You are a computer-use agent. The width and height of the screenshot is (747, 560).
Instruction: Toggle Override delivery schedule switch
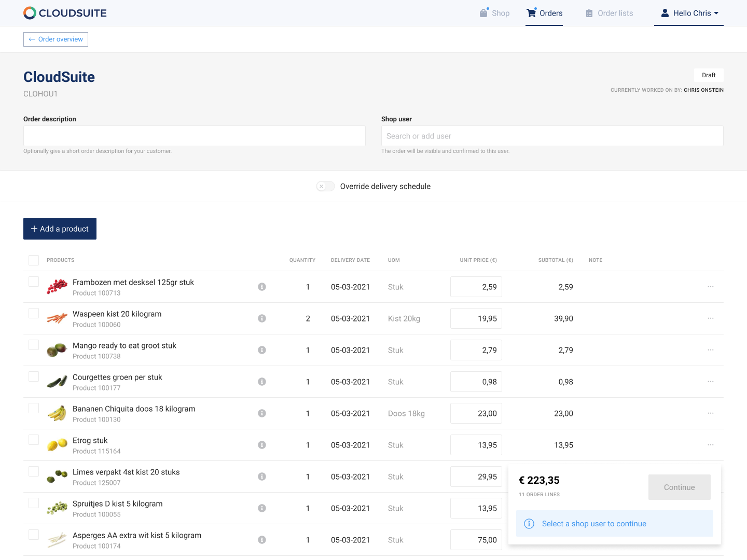coord(325,186)
